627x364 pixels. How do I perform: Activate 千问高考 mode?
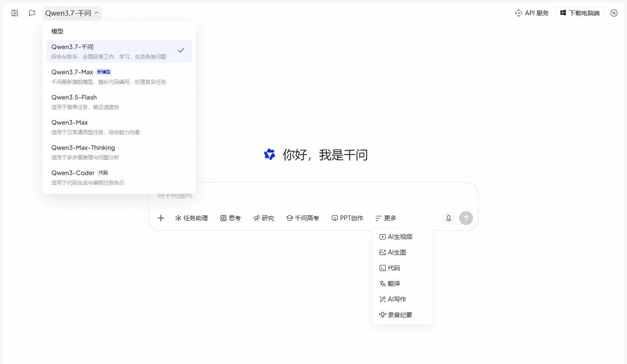303,218
